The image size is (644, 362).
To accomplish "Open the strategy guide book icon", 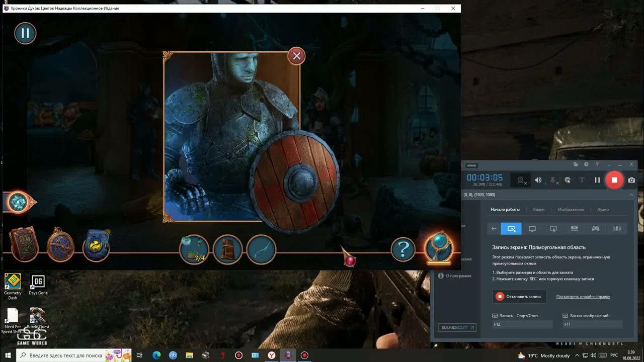I will (97, 245).
